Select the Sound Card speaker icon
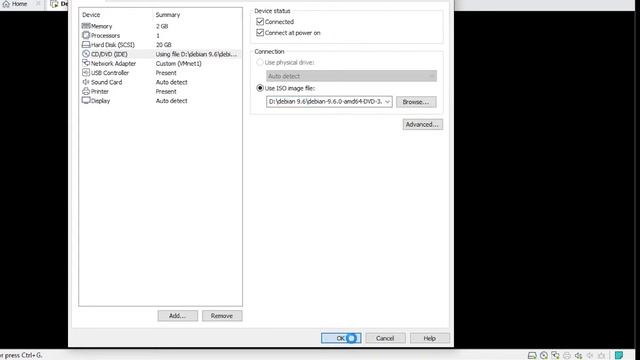The image size is (640, 360). (86, 82)
